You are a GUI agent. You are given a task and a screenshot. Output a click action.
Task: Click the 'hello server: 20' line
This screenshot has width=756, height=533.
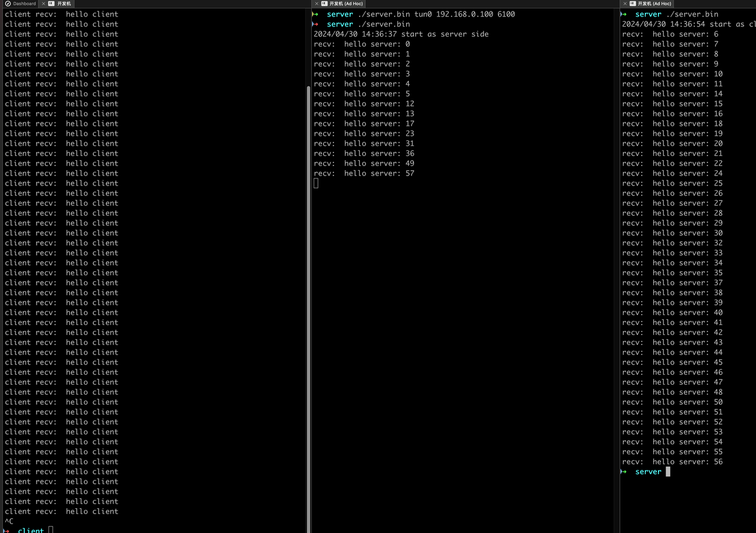coord(672,144)
